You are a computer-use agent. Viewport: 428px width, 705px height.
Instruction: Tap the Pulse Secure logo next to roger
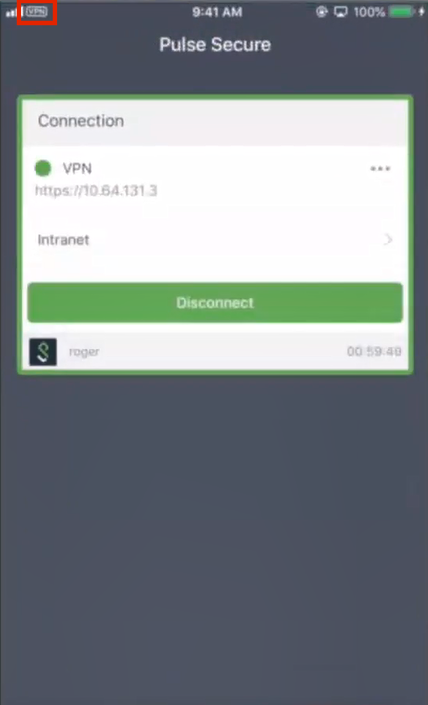click(x=43, y=352)
